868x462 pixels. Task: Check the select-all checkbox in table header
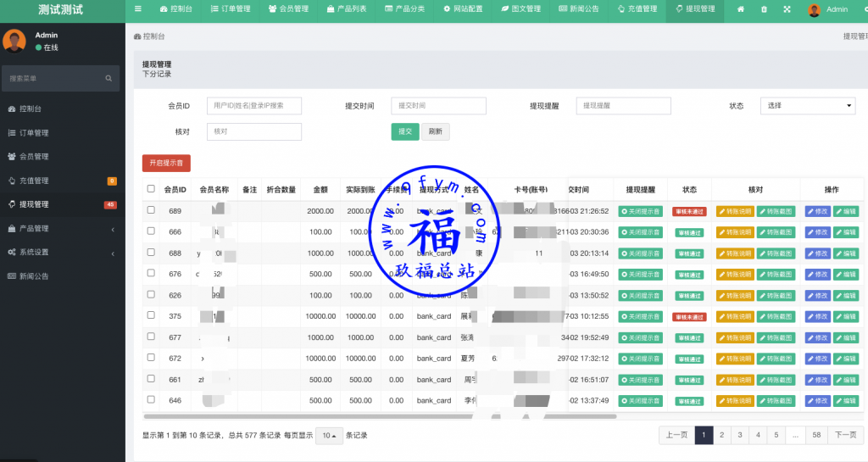151,189
